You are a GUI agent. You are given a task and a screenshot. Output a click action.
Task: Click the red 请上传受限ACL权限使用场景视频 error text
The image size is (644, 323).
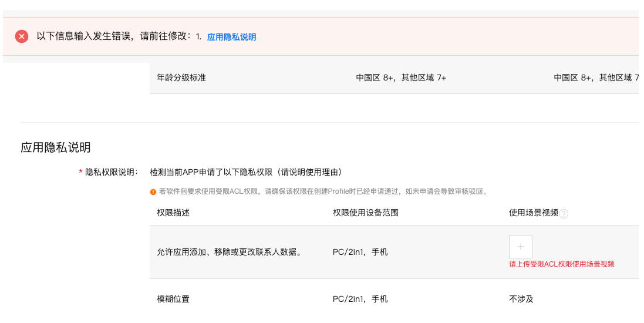(x=562, y=264)
